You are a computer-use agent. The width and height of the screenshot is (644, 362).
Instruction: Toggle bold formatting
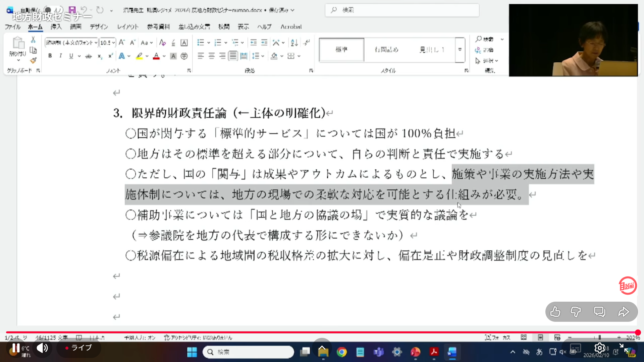pos(50,56)
